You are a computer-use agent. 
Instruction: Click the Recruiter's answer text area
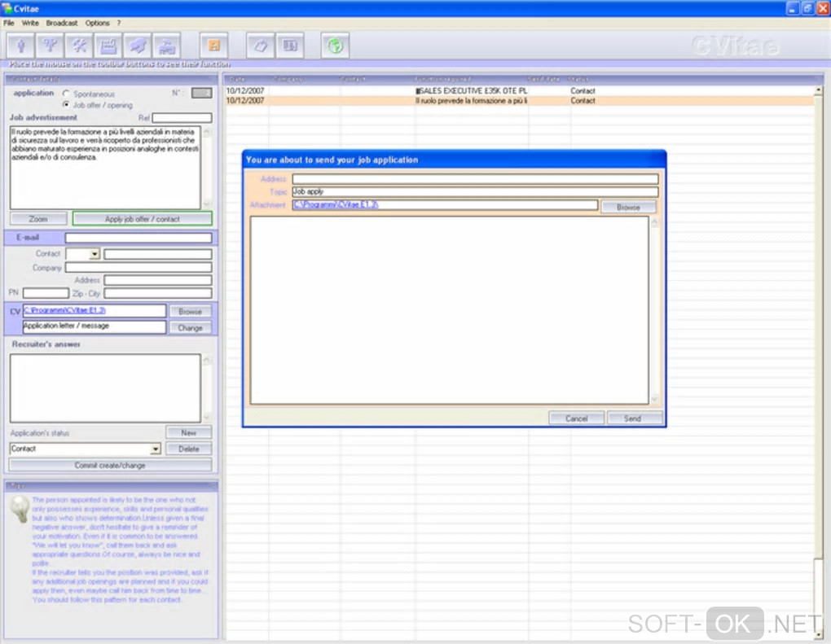[105, 388]
